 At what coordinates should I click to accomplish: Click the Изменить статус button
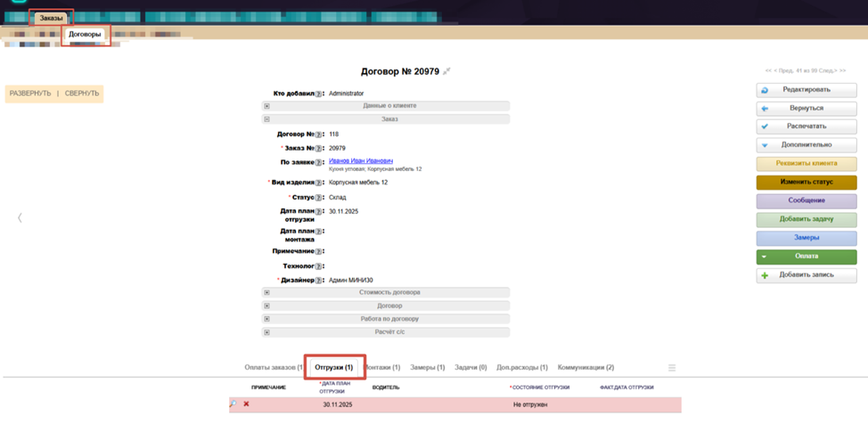click(x=806, y=182)
